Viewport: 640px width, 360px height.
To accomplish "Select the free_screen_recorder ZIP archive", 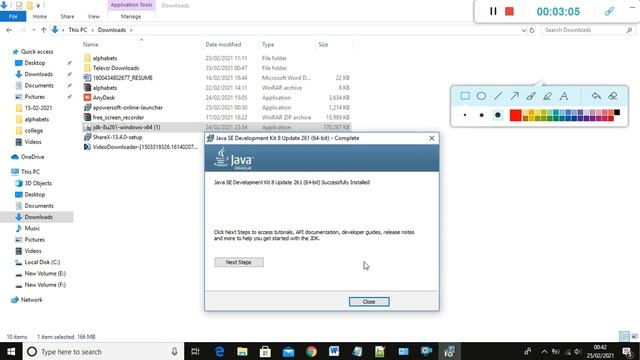I will 118,117.
